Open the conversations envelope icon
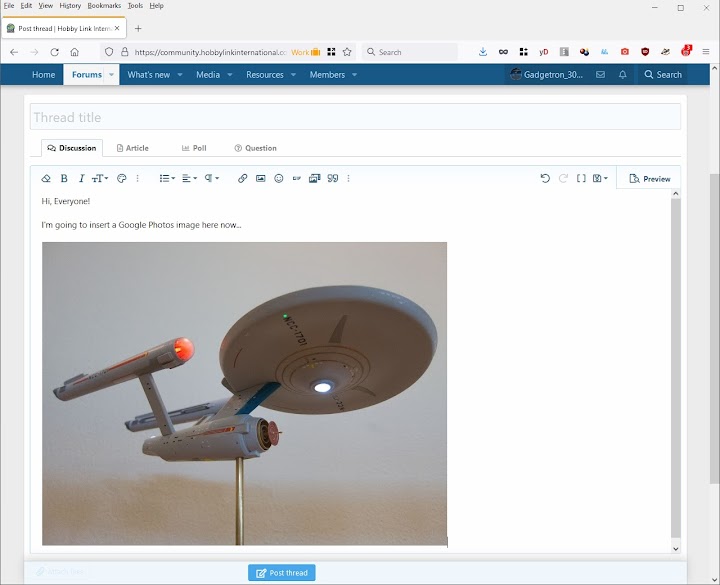The width and height of the screenshot is (720, 585). (600, 75)
